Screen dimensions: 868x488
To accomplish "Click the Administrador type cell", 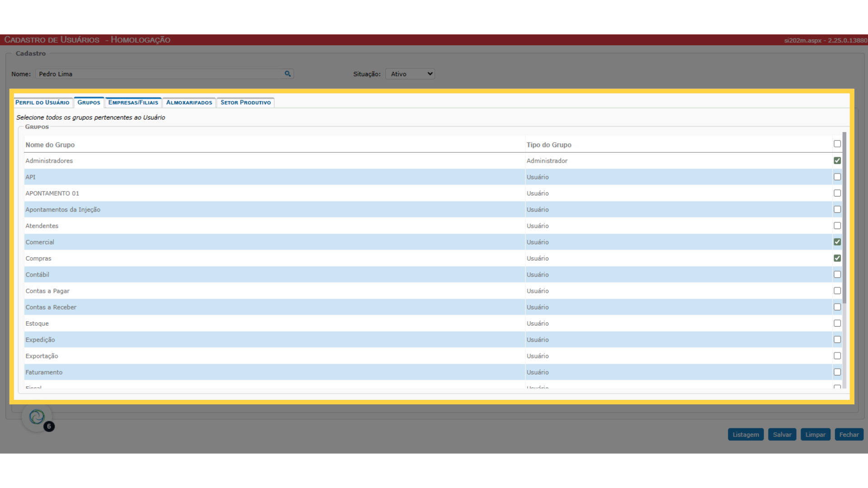I will click(547, 161).
